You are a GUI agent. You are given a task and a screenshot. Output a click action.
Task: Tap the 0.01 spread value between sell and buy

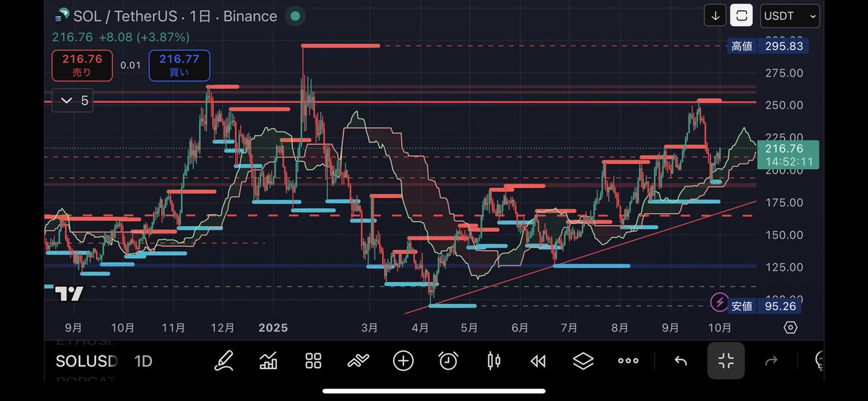130,66
